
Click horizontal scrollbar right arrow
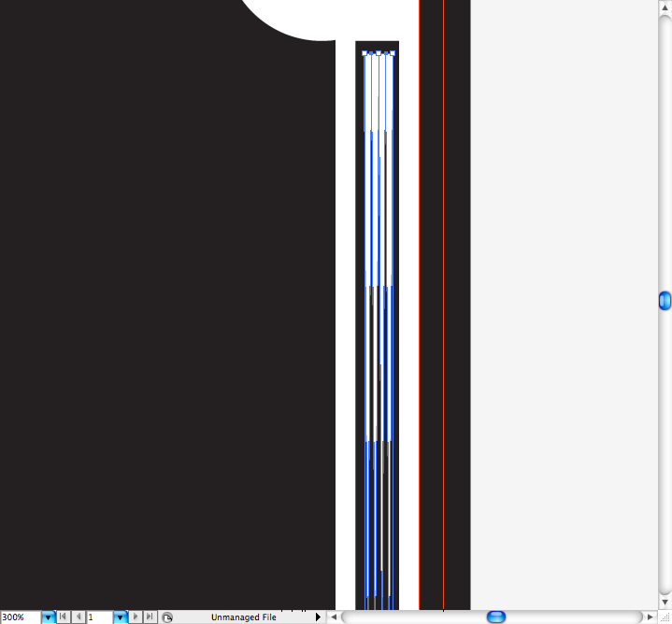651,617
